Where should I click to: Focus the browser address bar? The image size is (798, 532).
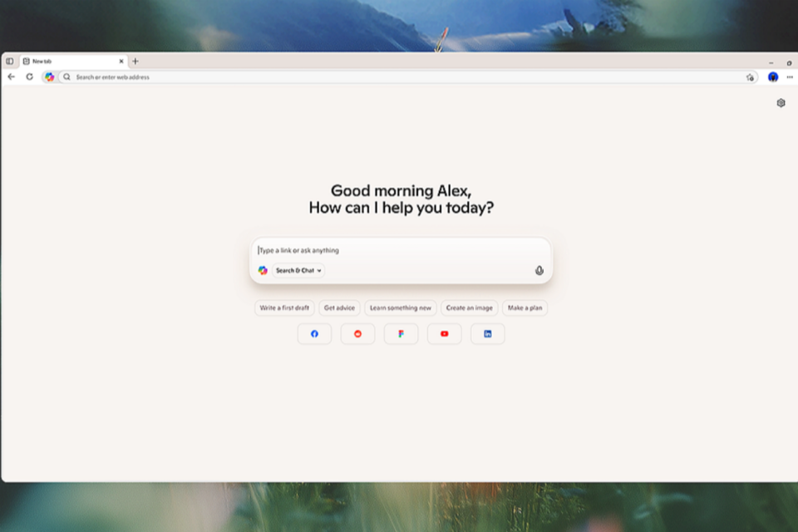point(399,76)
